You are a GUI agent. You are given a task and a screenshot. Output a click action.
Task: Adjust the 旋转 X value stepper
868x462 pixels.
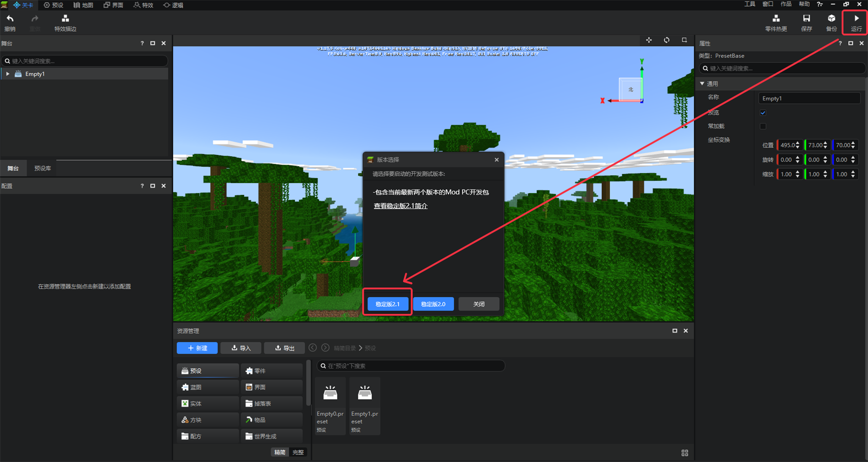point(797,160)
